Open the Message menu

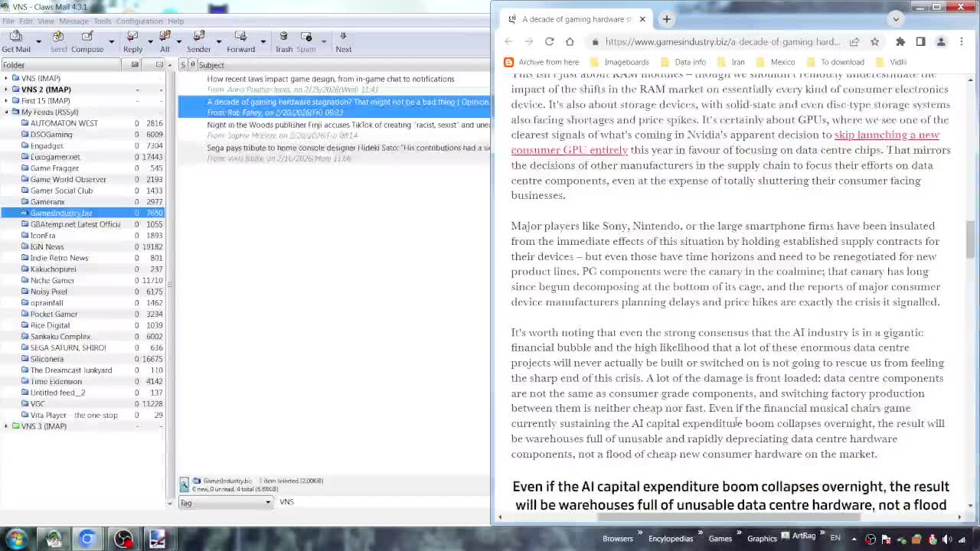point(73,21)
